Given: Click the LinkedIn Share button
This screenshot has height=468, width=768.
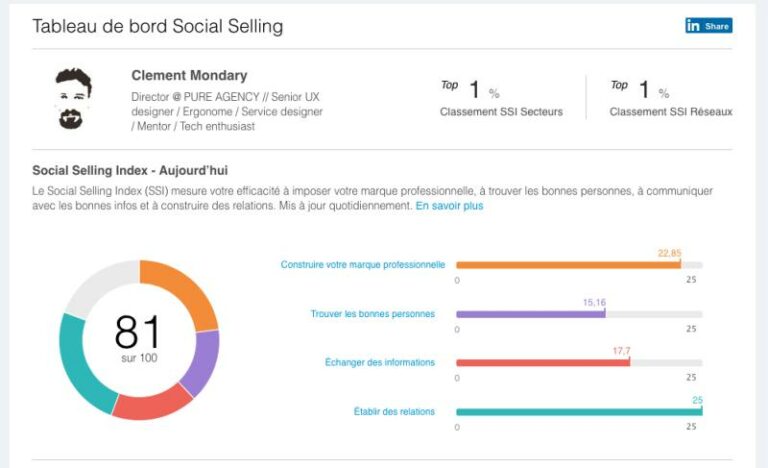Looking at the screenshot, I should [708, 26].
